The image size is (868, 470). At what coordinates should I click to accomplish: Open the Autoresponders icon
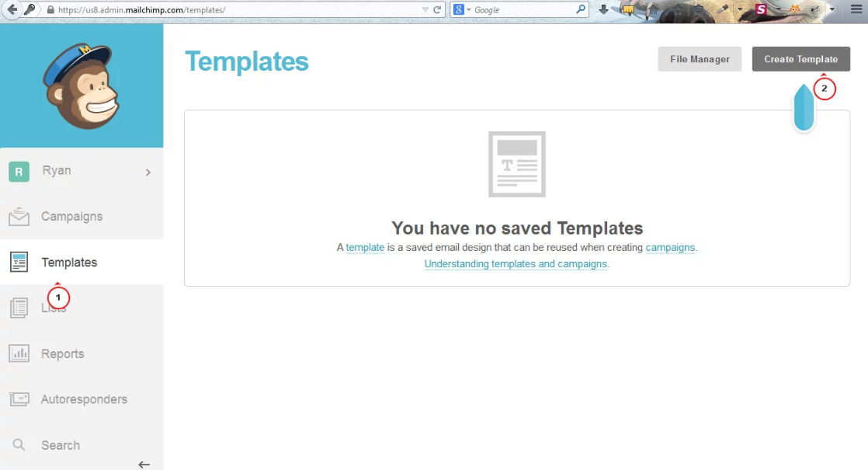(x=19, y=399)
